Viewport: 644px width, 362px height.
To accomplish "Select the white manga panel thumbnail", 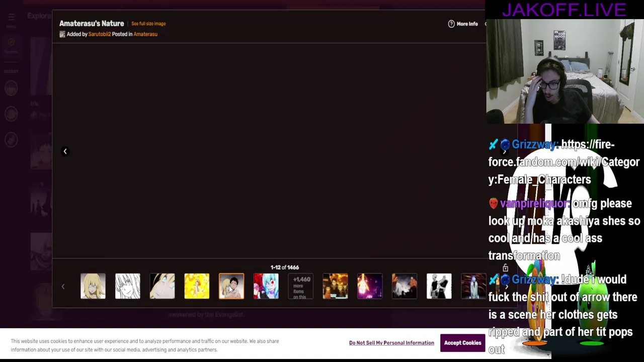I will pyautogui.click(x=439, y=286).
